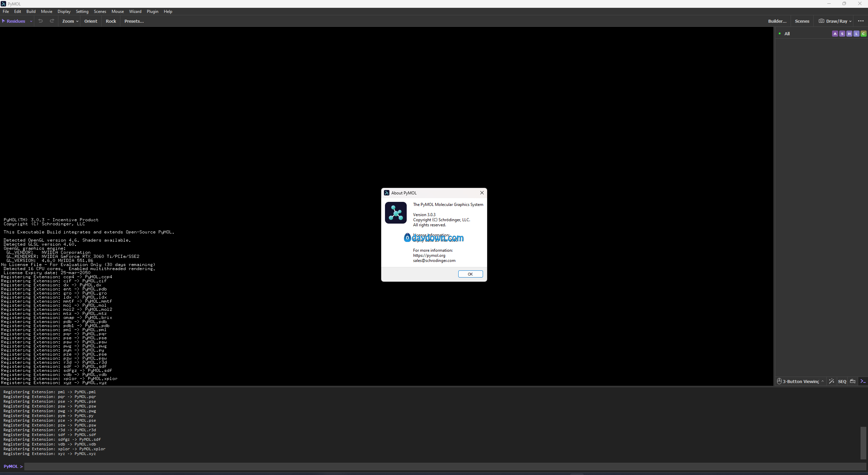This screenshot has width=868, height=475.
Task: Click the Orient button
Action: pos(91,21)
